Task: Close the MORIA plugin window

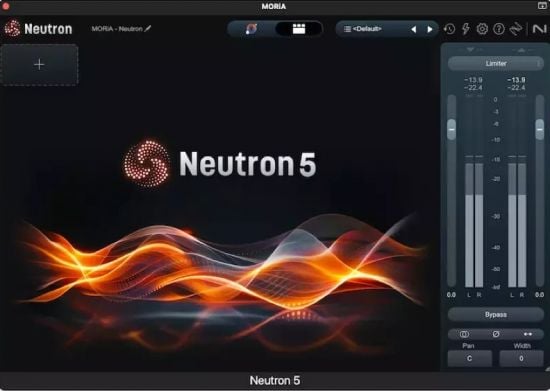Action: 6,6
